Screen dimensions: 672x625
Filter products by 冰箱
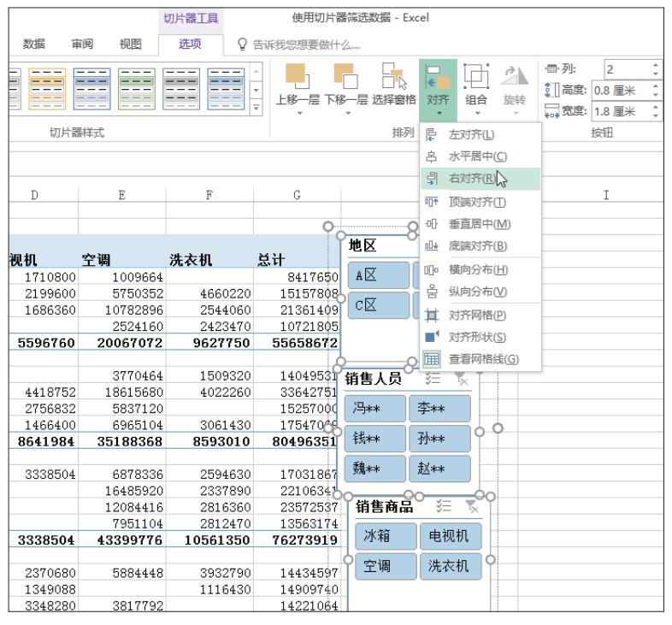pyautogui.click(x=386, y=536)
